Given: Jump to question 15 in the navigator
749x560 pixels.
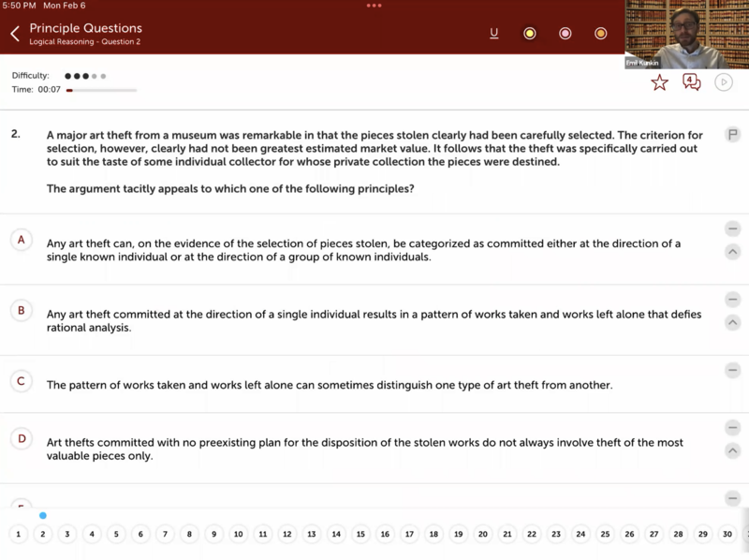Looking at the screenshot, I should (360, 534).
